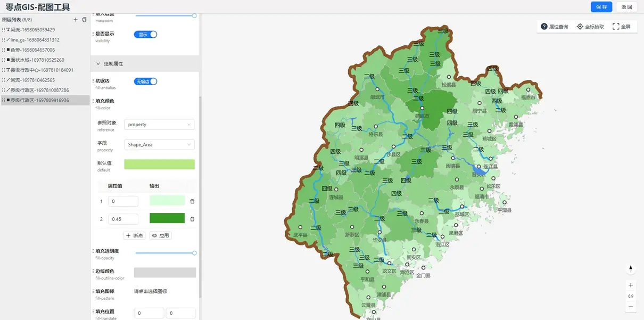Toggle the 是否显示 visibility switch
Image resolution: width=644 pixels, height=320 pixels.
click(145, 35)
